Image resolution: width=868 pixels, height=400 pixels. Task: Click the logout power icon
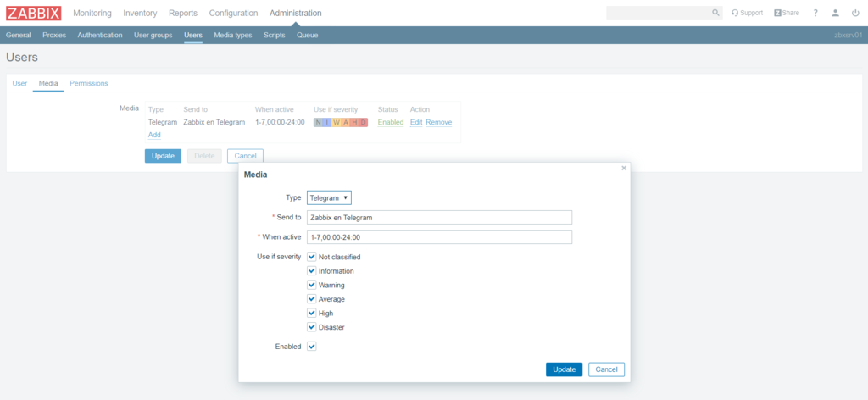click(x=855, y=13)
